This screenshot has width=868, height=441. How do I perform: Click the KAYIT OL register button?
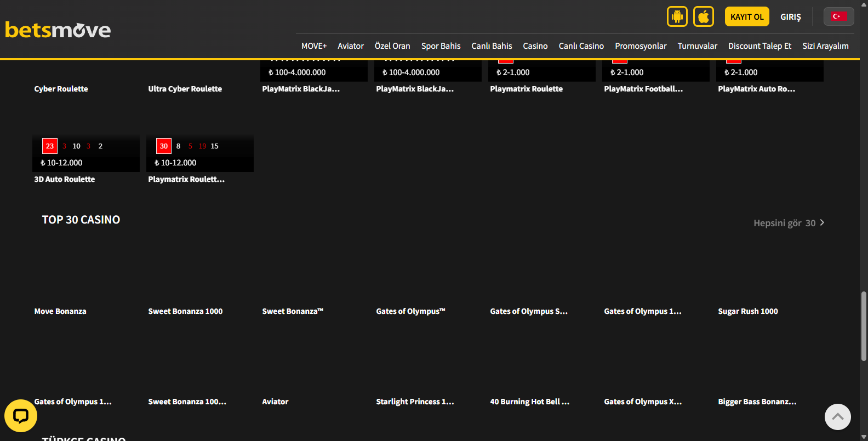pyautogui.click(x=746, y=16)
